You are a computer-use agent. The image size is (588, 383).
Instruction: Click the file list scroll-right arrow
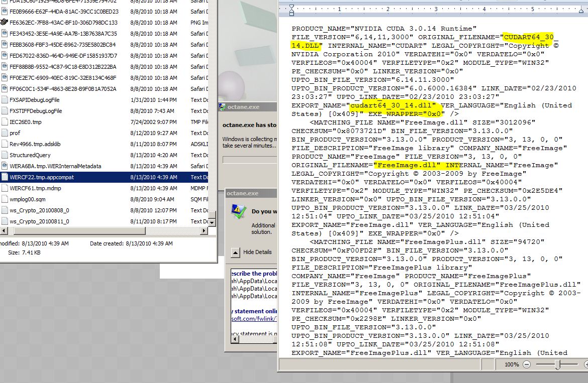[x=204, y=230]
